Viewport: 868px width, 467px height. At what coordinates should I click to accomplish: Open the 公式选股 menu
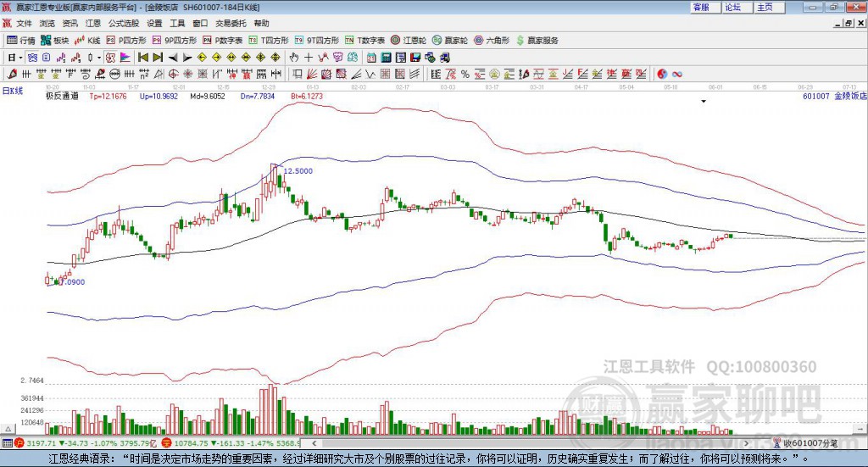(124, 23)
